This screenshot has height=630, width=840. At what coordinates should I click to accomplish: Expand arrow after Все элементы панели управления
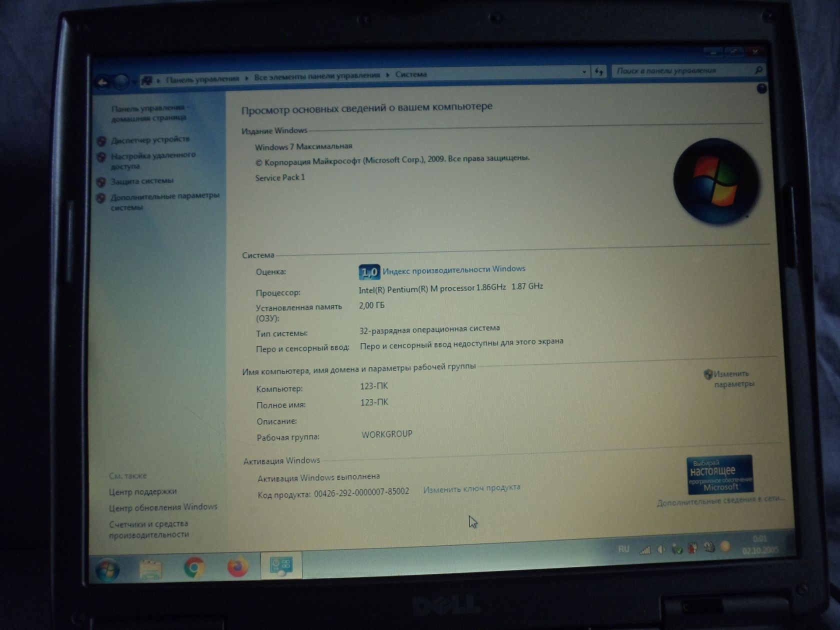387,75
